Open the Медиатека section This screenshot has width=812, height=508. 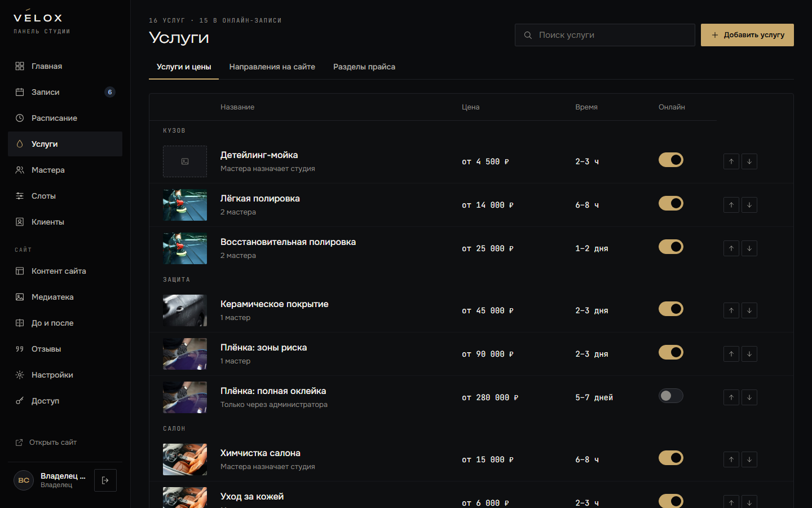pyautogui.click(x=65, y=297)
